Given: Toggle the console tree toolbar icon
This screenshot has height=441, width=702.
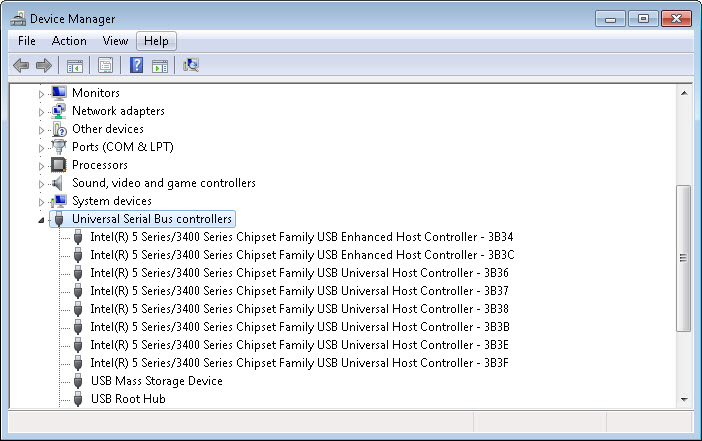Looking at the screenshot, I should point(75,66).
